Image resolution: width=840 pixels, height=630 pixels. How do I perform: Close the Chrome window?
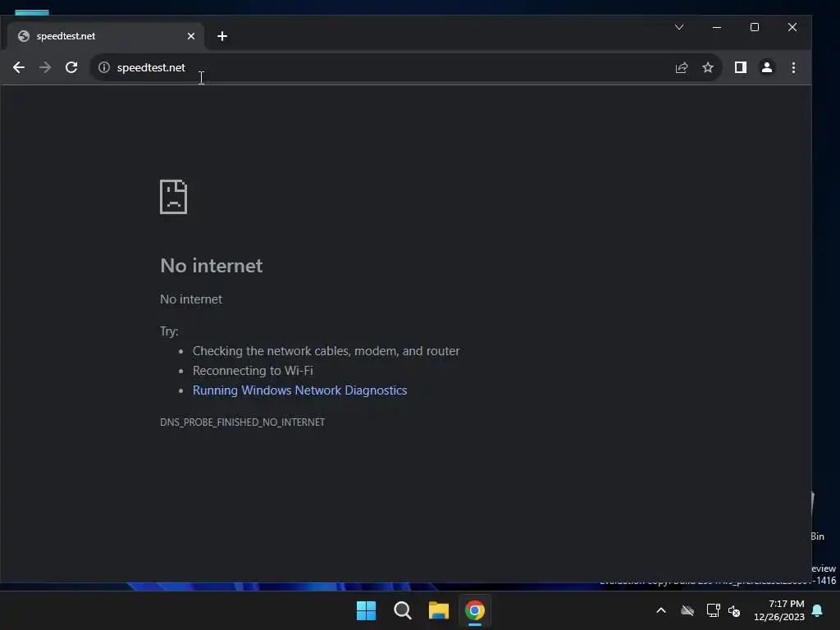pyautogui.click(x=792, y=27)
